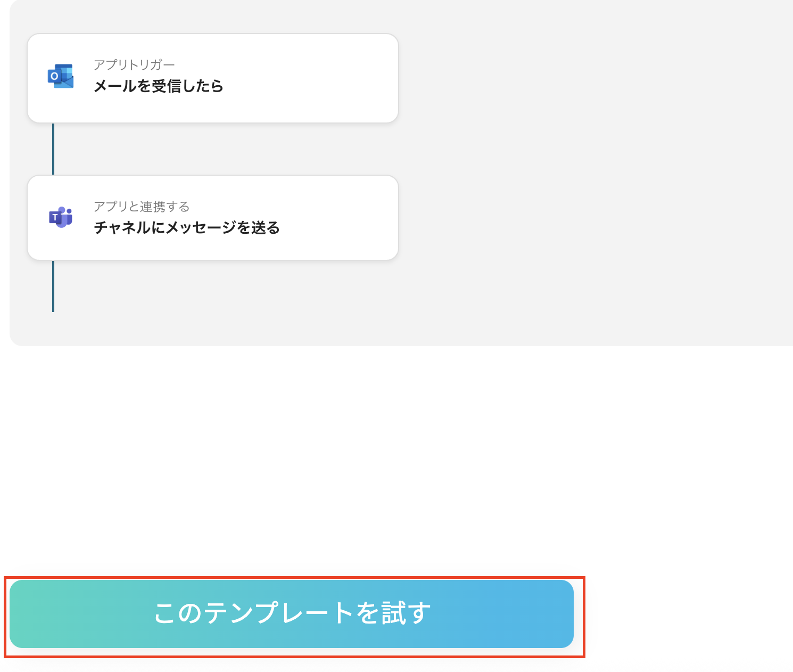Click the connector line below the Teams step
This screenshot has width=793, height=672.
53,286
